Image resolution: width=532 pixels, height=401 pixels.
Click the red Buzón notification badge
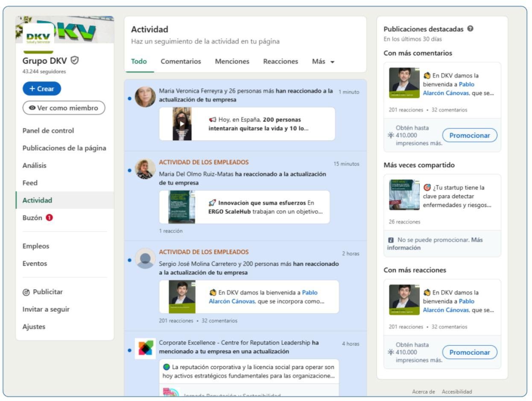pos(50,218)
